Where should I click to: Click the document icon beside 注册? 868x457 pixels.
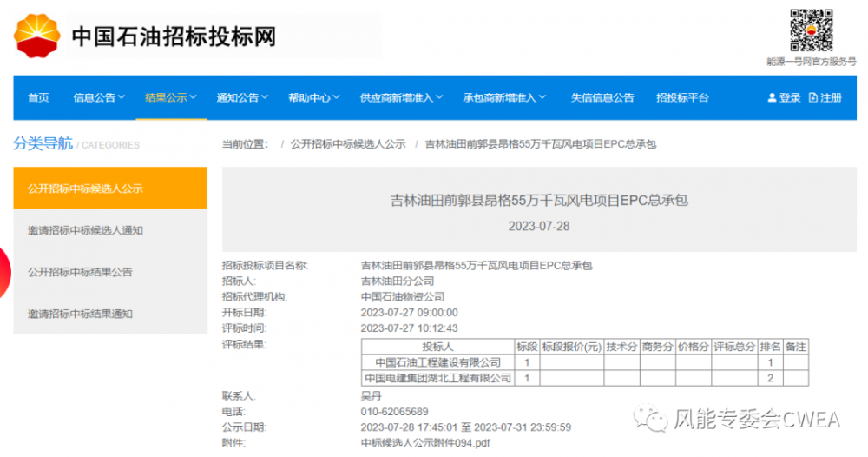(x=812, y=97)
